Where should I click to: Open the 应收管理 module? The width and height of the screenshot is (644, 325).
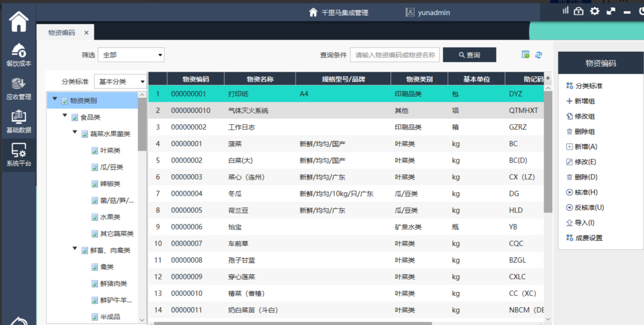point(19,88)
